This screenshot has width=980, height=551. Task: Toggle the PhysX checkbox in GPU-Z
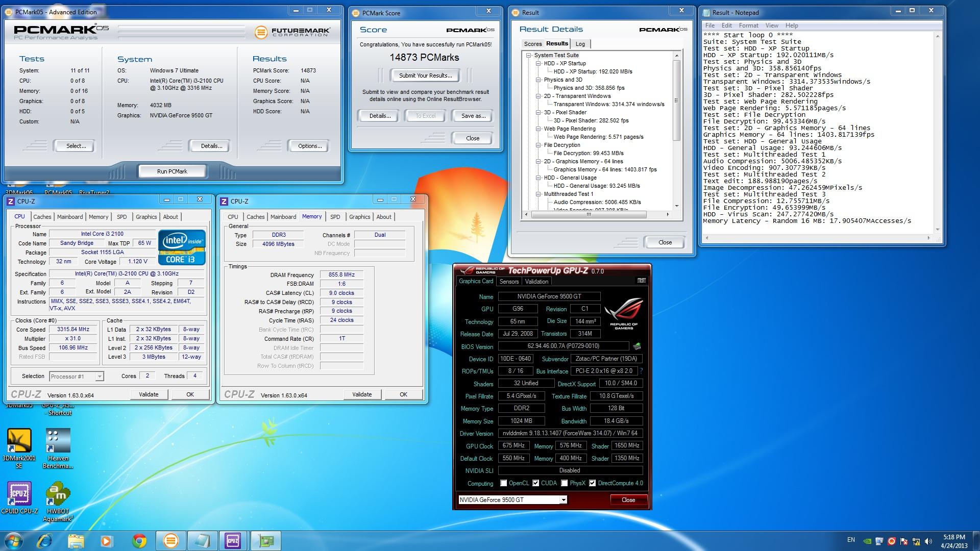(x=565, y=483)
